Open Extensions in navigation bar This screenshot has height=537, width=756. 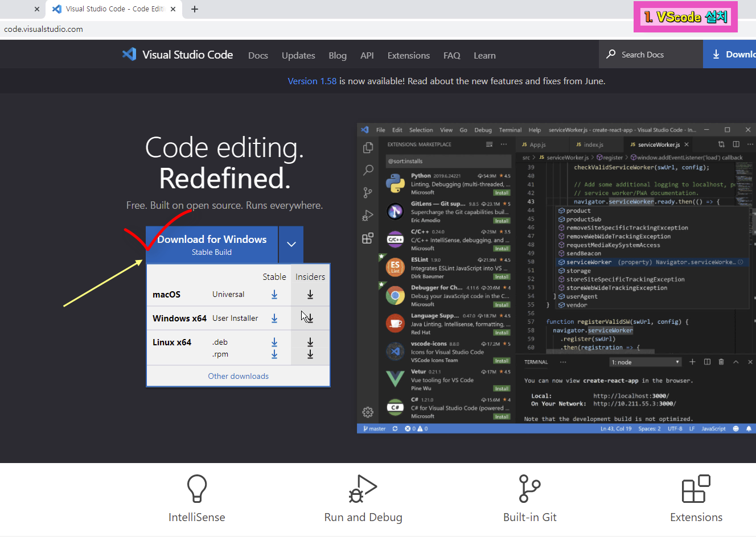tap(409, 55)
